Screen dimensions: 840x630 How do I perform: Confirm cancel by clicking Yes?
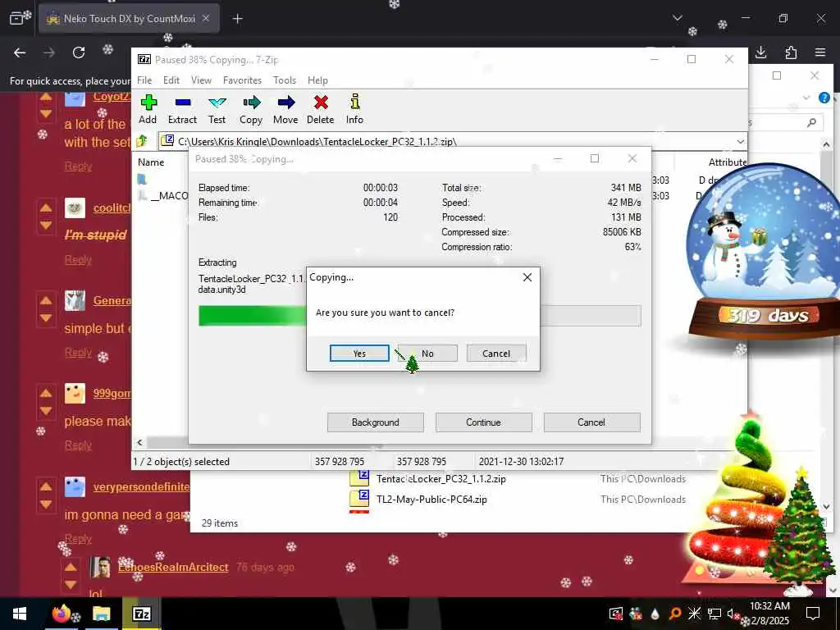click(x=359, y=354)
